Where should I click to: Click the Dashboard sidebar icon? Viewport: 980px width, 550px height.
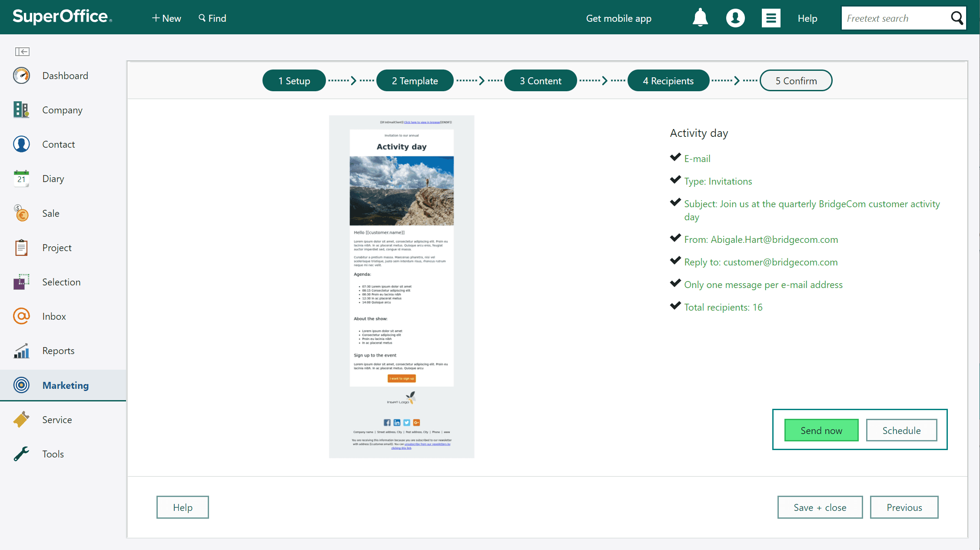pyautogui.click(x=22, y=76)
